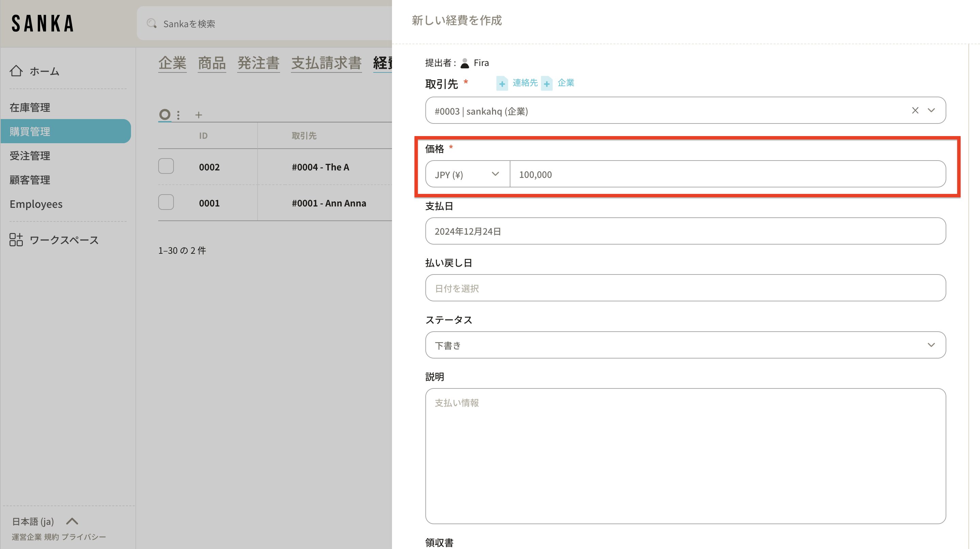Add a new view with plus icon
The width and height of the screenshot is (980, 549).
coord(199,115)
